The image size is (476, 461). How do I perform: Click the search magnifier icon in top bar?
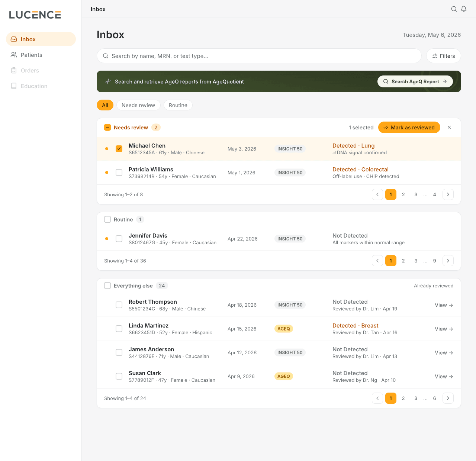[454, 9]
